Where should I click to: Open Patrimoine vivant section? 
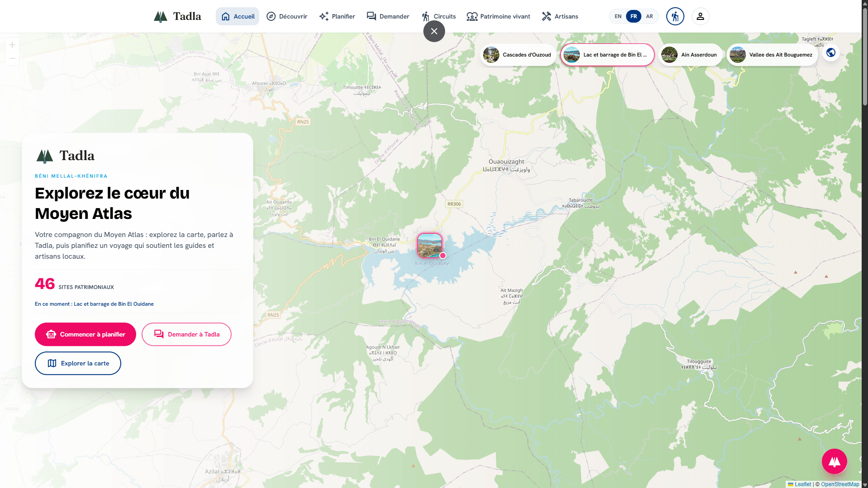[498, 16]
